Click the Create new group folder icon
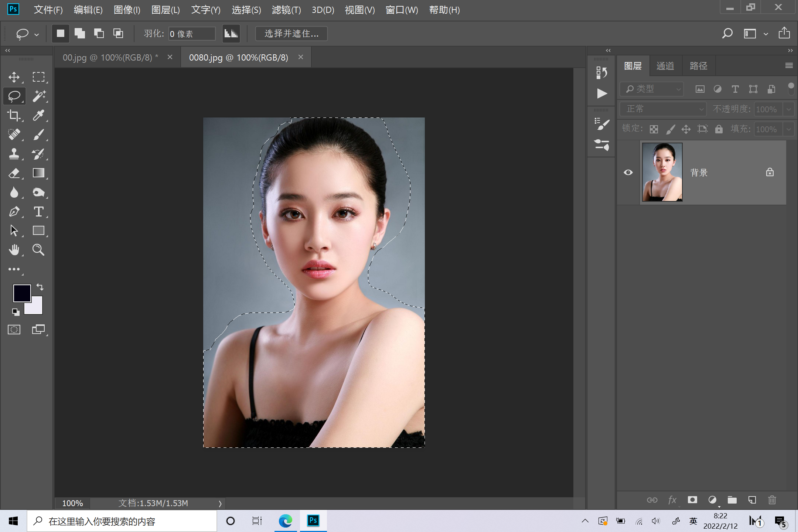Screen dimensions: 798x532 (732, 500)
